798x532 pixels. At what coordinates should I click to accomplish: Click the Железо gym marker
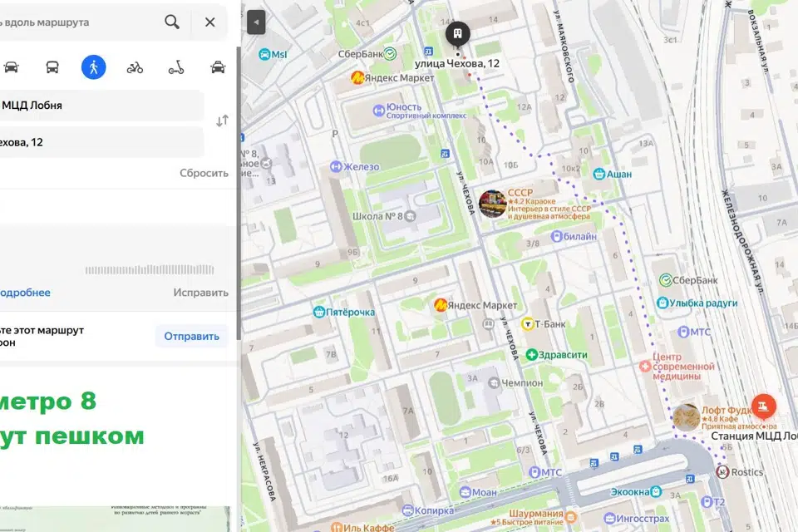click(335, 166)
